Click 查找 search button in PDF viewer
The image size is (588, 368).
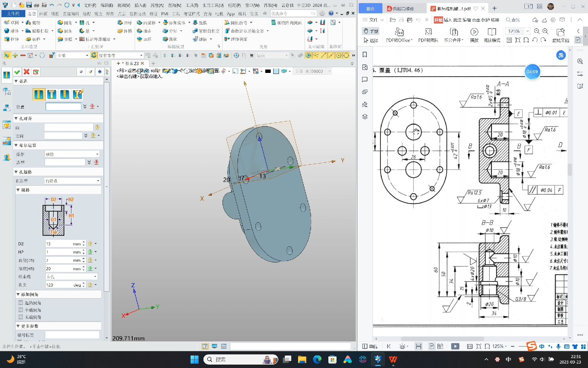click(513, 20)
